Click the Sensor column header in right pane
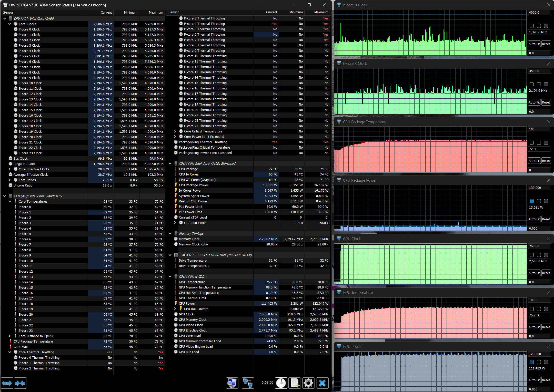 coord(174,12)
